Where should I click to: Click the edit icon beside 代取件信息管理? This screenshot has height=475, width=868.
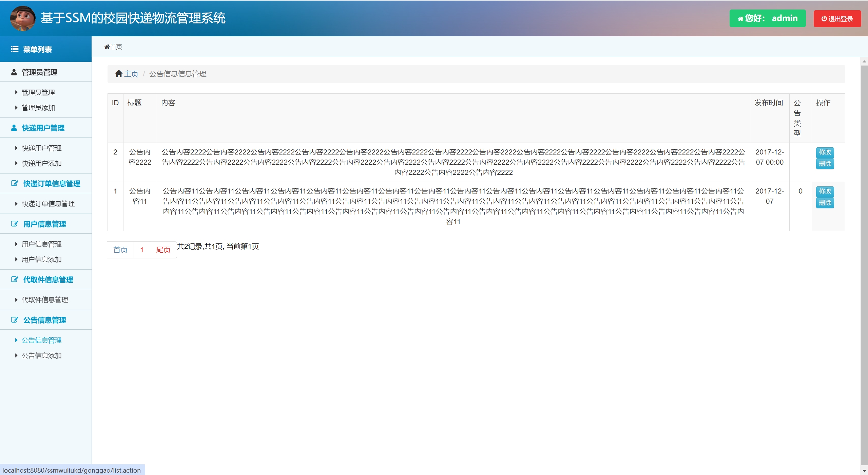tap(15, 280)
